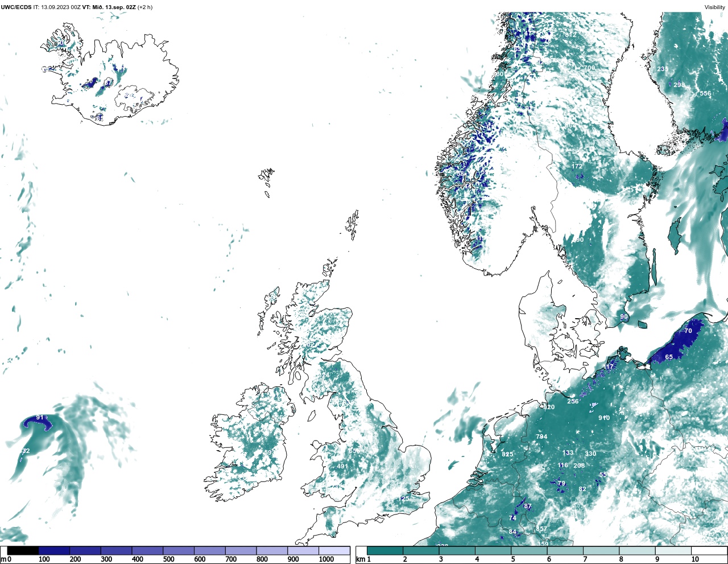
Task: Click the '91' value in the Atlantic fog patch
Action: (x=39, y=418)
